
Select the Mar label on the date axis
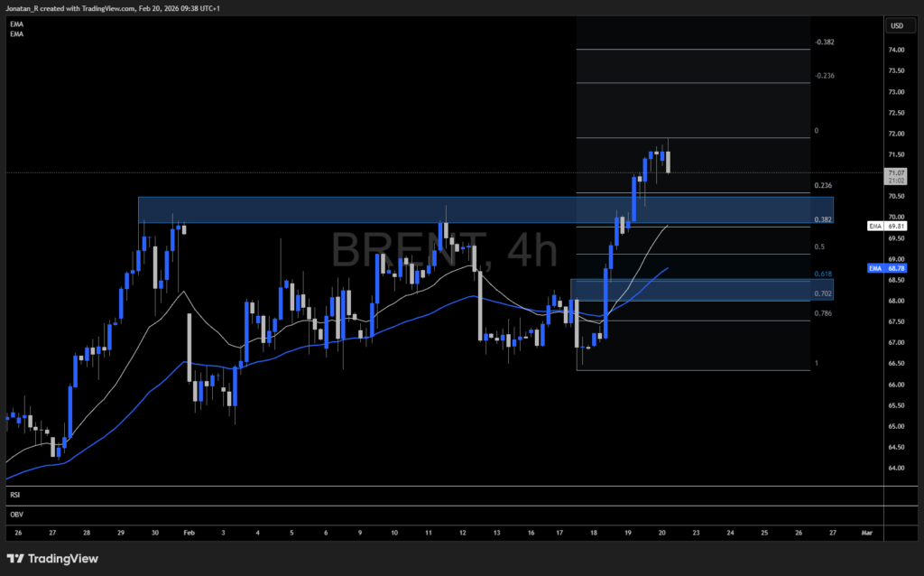tap(865, 533)
